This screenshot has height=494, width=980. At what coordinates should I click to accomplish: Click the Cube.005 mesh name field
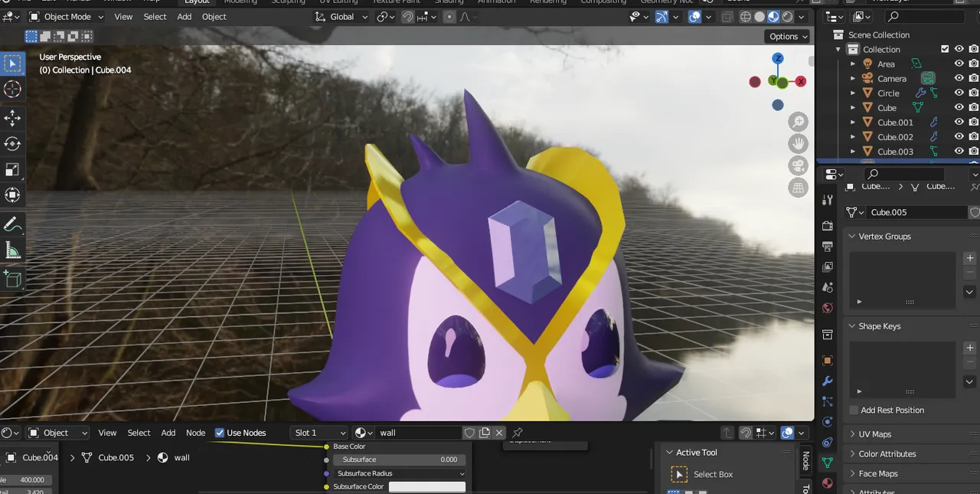click(x=917, y=212)
